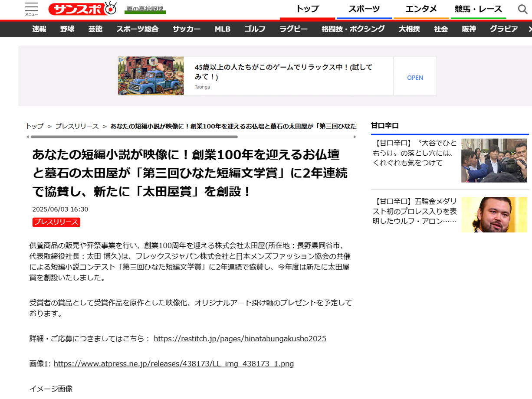
Task: Open the hamburger menu icon
Action: 31,9
